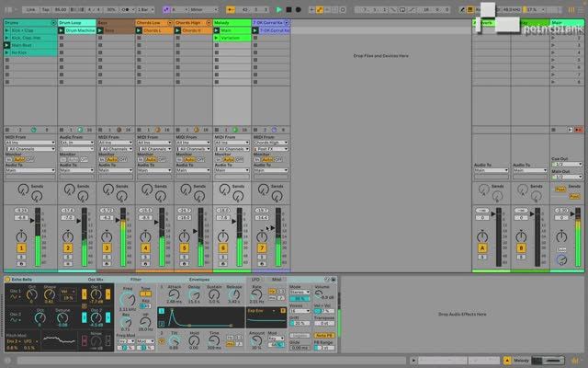Arm track 5 for recording
Image resolution: width=588 pixels, height=368 pixels.
point(184,264)
